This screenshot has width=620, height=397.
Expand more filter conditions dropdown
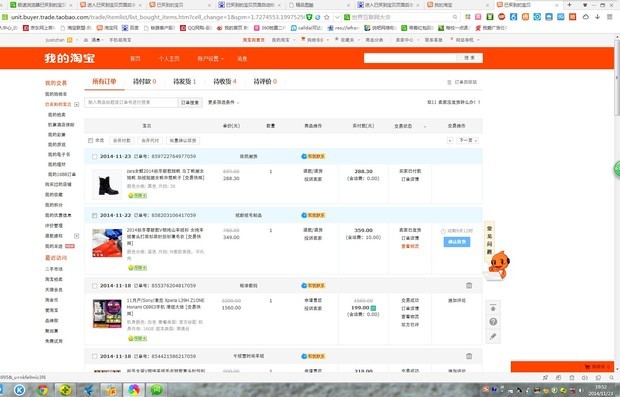coord(224,102)
